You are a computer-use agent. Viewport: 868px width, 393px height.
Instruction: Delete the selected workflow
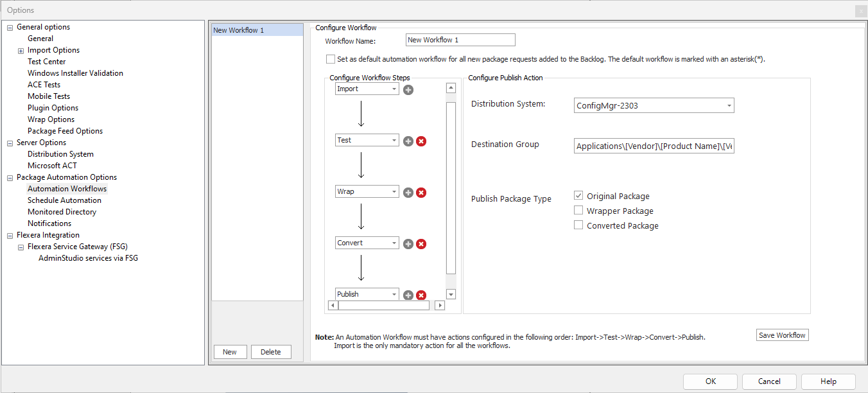coord(271,352)
